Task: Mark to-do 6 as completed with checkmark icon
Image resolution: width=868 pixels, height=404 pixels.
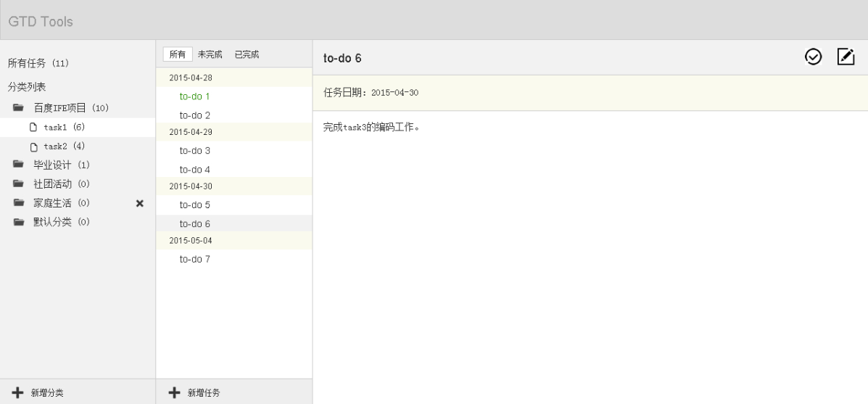Action: tap(813, 57)
